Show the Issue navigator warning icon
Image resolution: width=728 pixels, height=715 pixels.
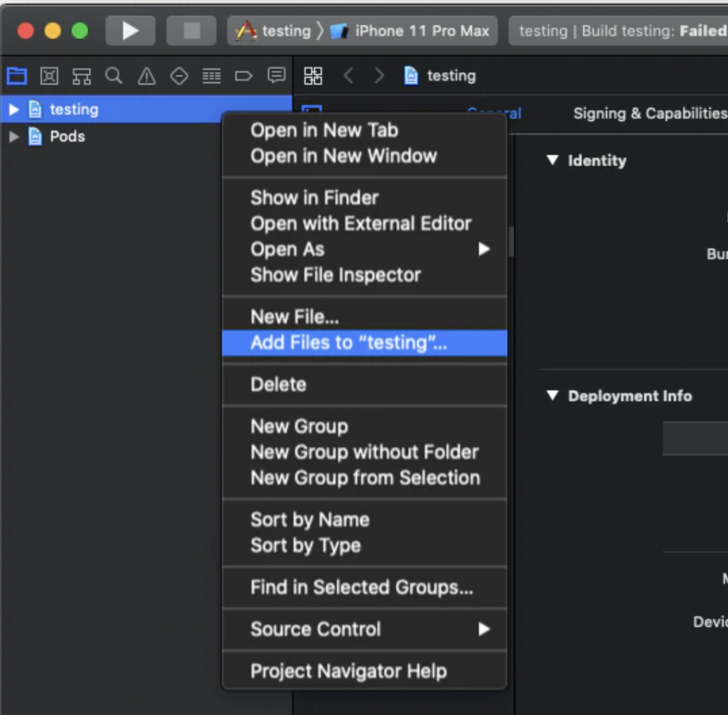[146, 76]
